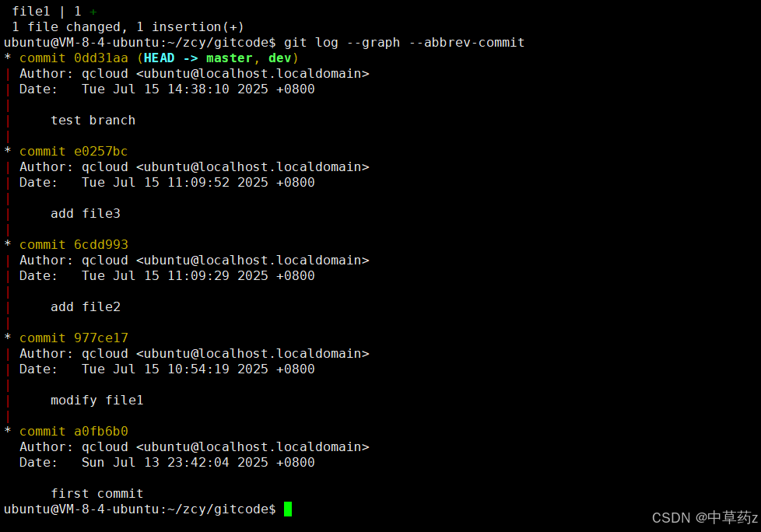Click the commit hash 6cdd993
The width and height of the screenshot is (761, 532).
(101, 245)
